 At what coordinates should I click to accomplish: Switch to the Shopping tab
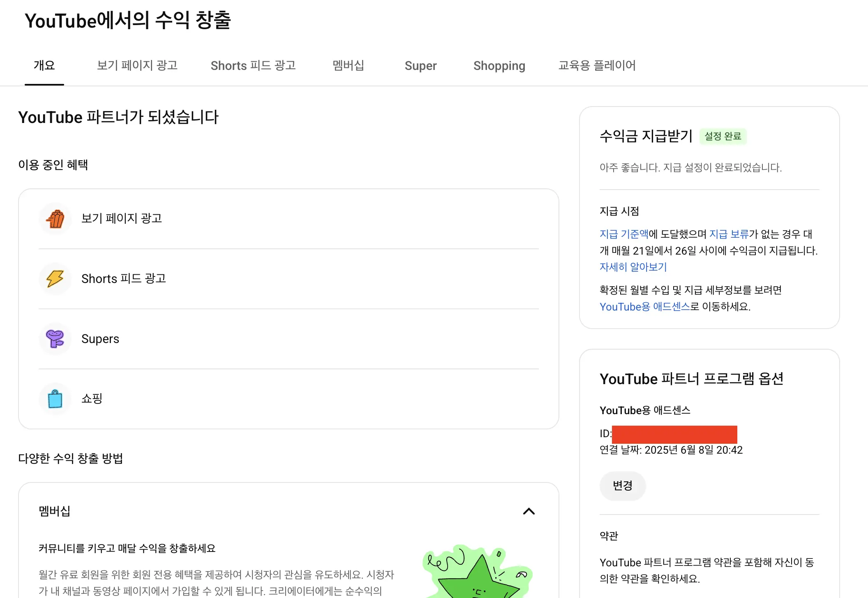point(499,66)
